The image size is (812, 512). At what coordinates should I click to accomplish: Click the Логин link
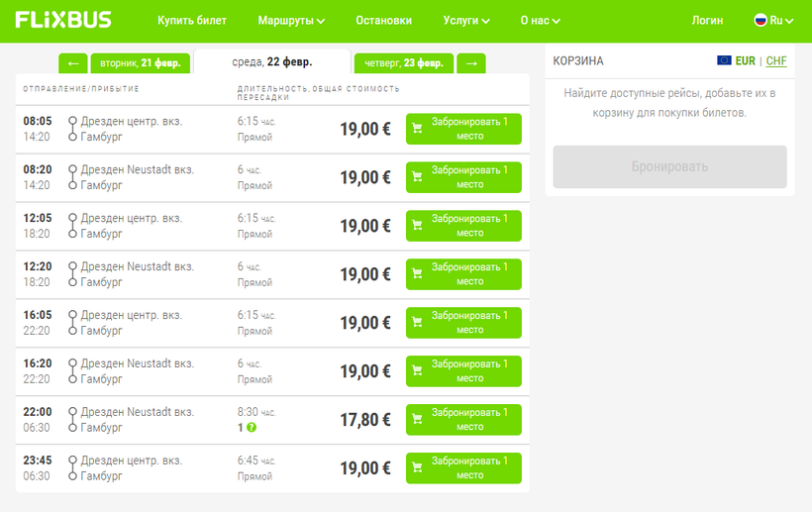[x=707, y=20]
